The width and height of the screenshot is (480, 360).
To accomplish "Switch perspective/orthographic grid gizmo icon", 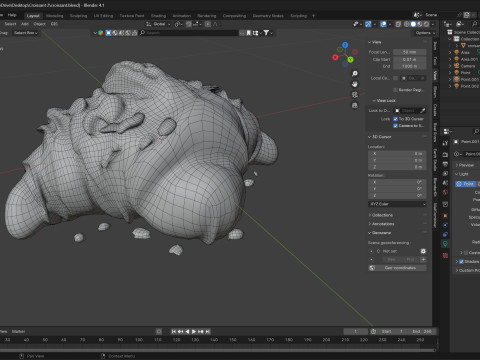I will pyautogui.click(x=355, y=105).
